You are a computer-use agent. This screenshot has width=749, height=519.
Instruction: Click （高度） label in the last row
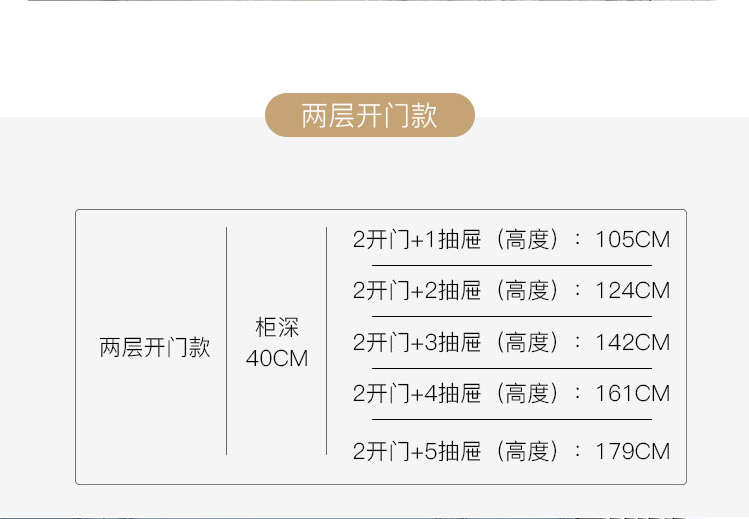tap(527, 451)
